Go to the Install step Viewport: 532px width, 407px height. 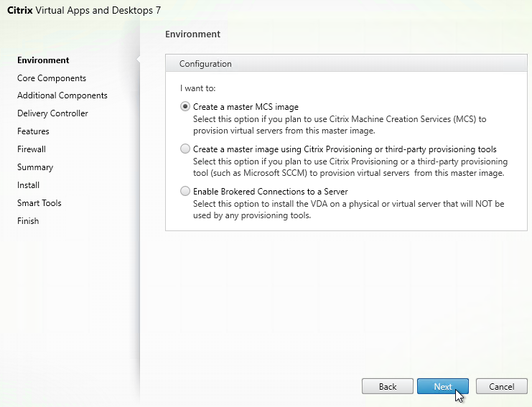point(28,185)
